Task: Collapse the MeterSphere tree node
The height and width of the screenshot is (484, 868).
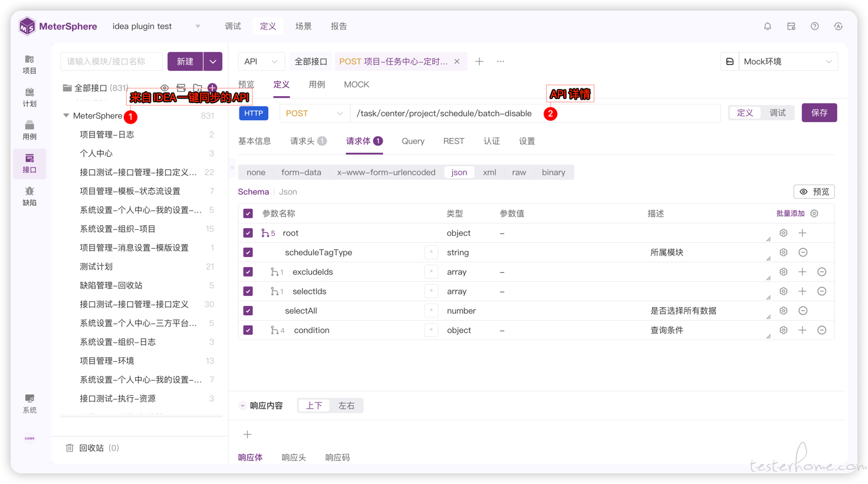Action: [x=66, y=116]
